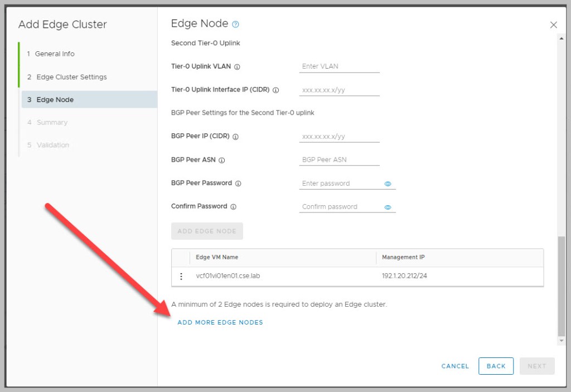Viewport: 571px width, 392px height.
Task: Close the Add Edge Cluster dialog
Action: 553,25
